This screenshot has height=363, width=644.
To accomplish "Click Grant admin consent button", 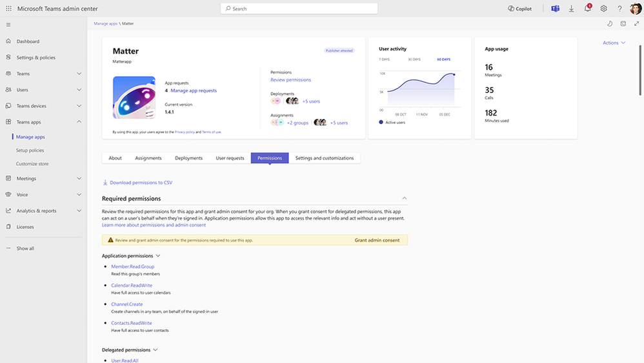I will 377,240.
